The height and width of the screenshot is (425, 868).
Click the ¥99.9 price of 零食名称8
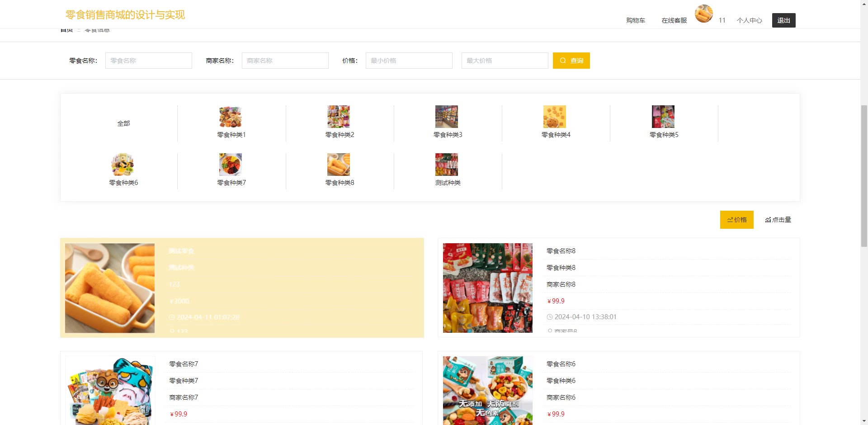(x=556, y=301)
